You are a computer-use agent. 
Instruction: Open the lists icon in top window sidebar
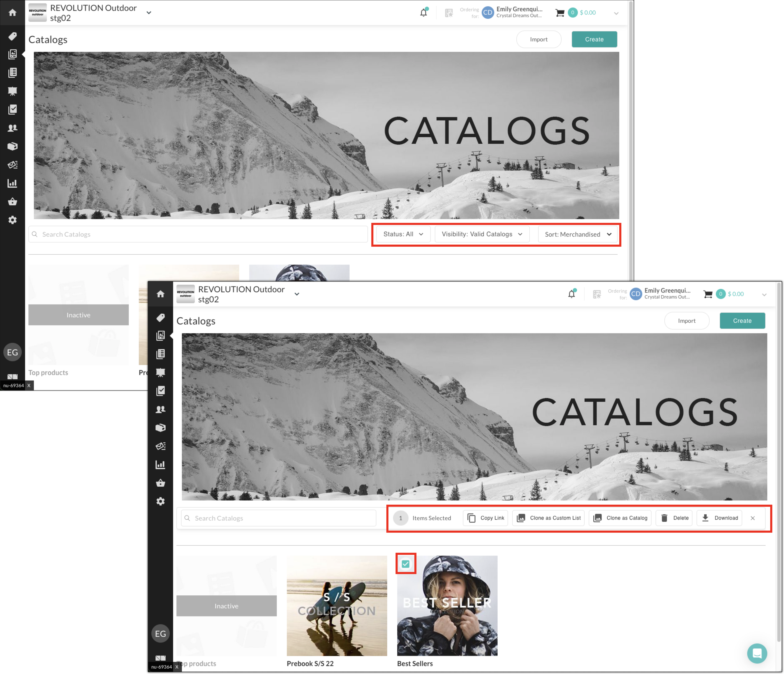13,73
